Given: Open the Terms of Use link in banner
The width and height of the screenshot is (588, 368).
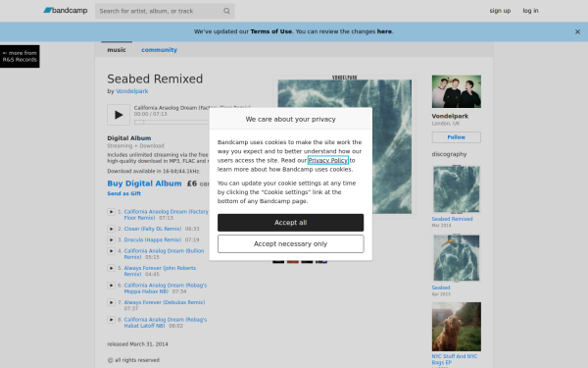Looking at the screenshot, I should click(270, 31).
